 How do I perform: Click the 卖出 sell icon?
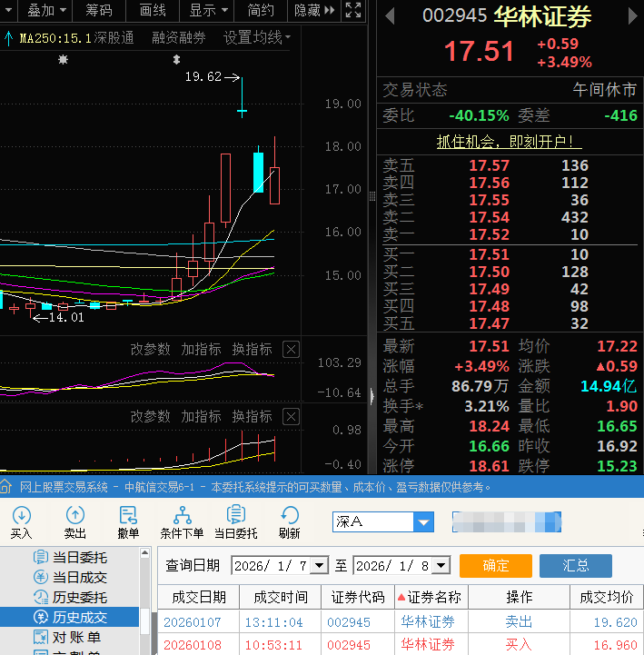75,522
